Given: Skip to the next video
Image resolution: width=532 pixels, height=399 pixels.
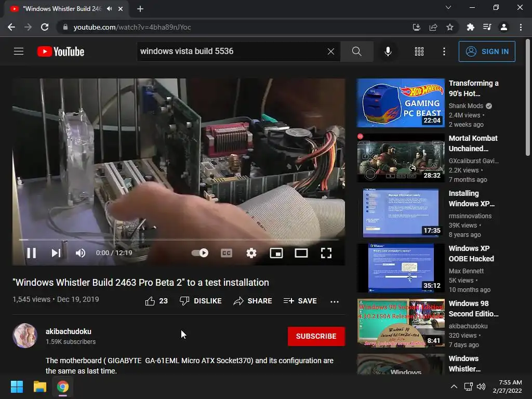Looking at the screenshot, I should 56,253.
